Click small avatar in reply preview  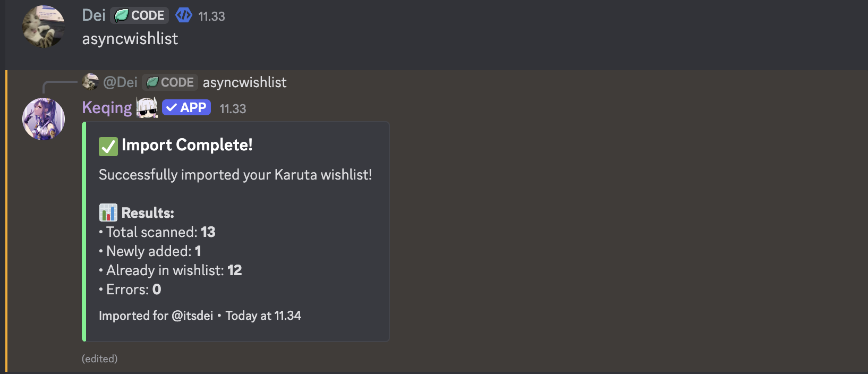click(x=90, y=82)
